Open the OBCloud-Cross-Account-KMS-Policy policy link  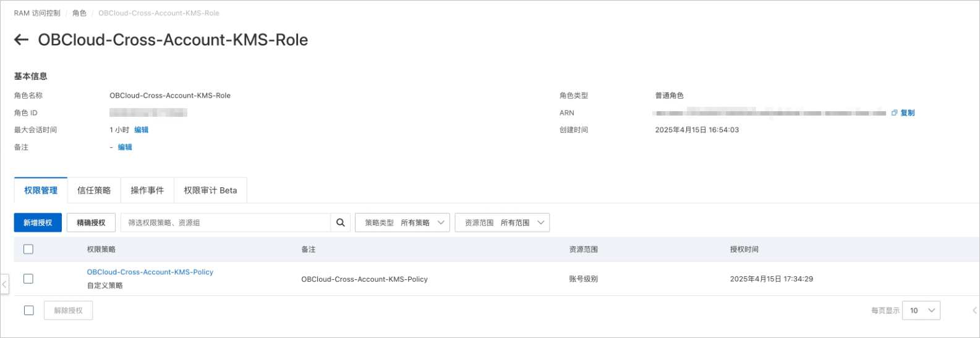(150, 272)
